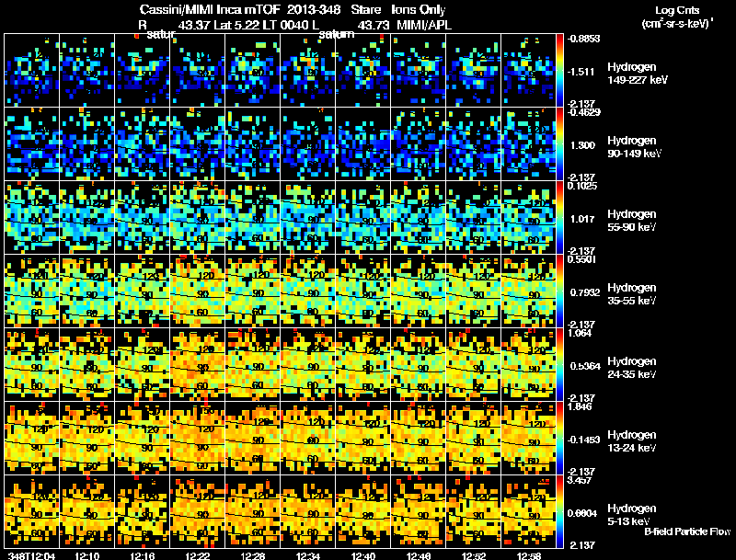
Task: Click the 'B-field Particle Flow' caption
Action: tap(687, 531)
